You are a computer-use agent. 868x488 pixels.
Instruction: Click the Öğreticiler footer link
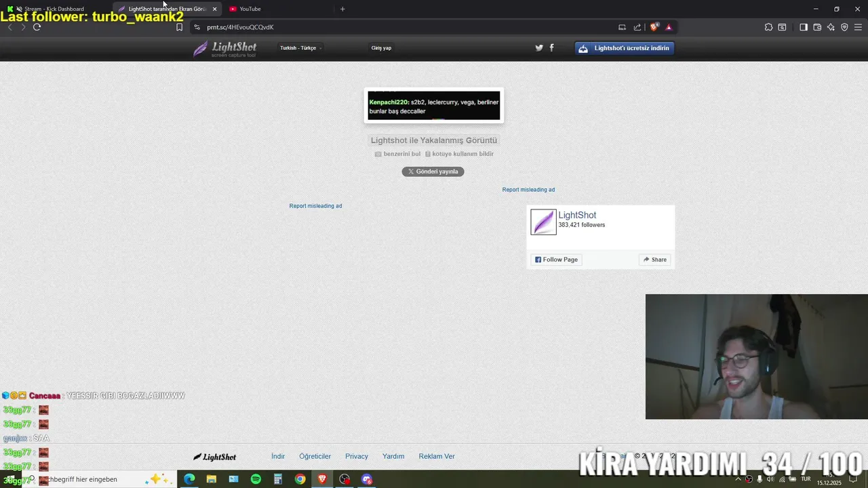[315, 456]
